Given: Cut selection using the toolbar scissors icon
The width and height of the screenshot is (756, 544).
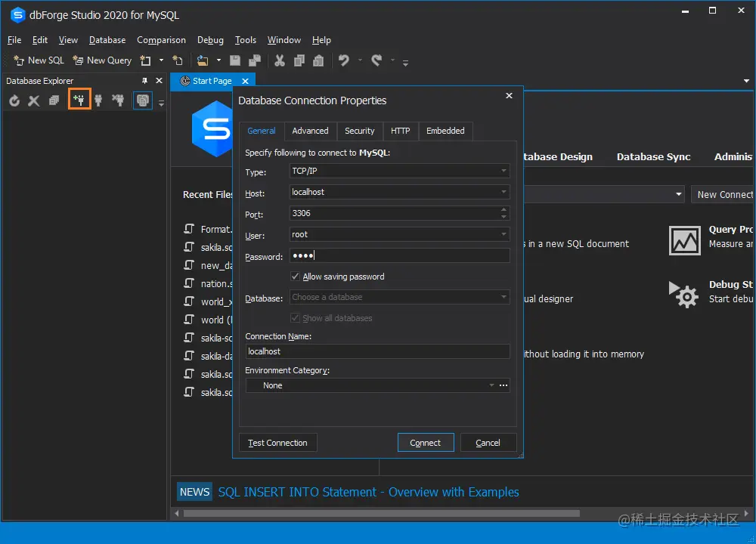Looking at the screenshot, I should (x=279, y=60).
